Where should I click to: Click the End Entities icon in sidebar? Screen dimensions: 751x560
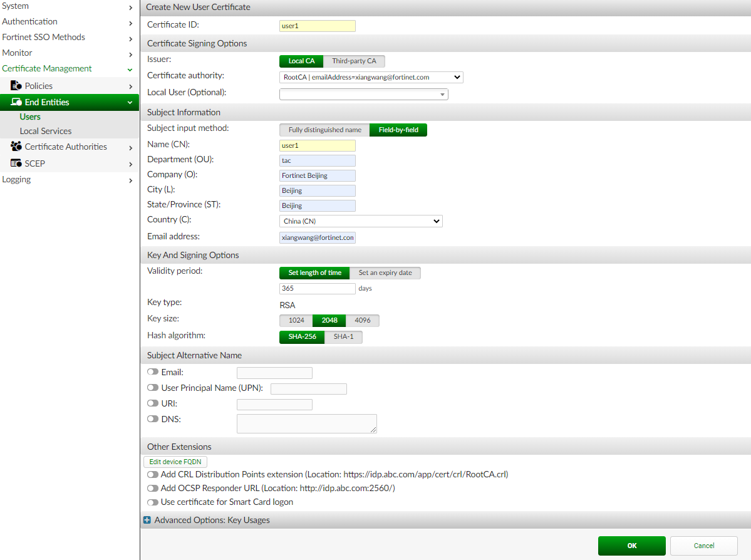tap(16, 102)
